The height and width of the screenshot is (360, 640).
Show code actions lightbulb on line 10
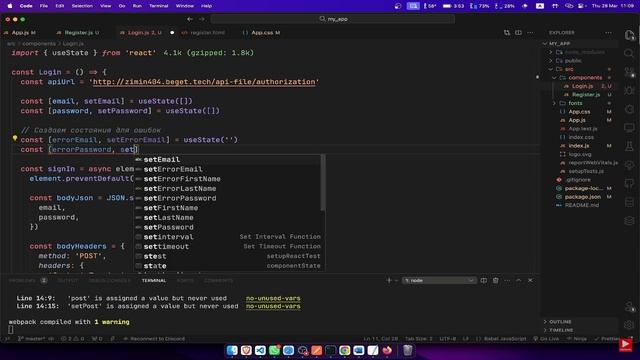coord(15,138)
